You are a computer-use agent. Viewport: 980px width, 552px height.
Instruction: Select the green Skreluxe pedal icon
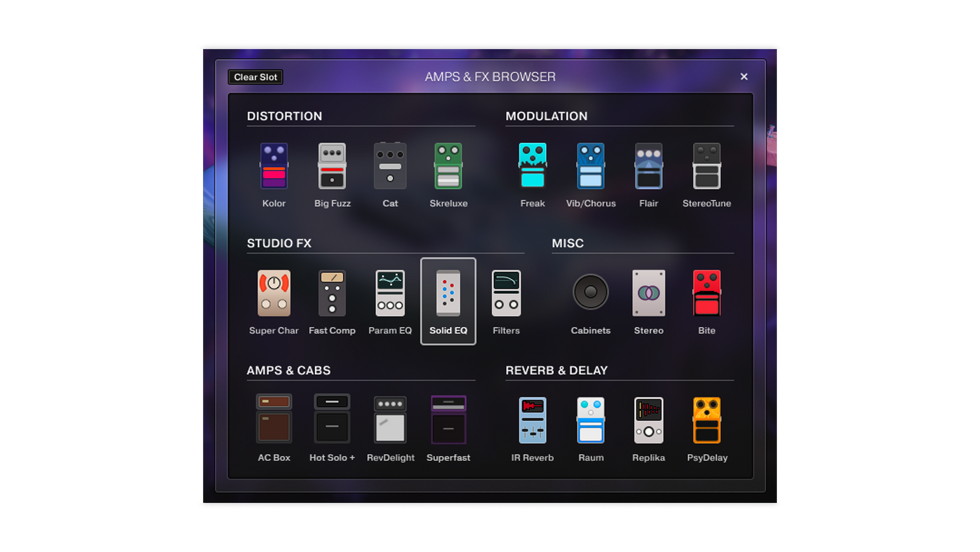pyautogui.click(x=448, y=166)
